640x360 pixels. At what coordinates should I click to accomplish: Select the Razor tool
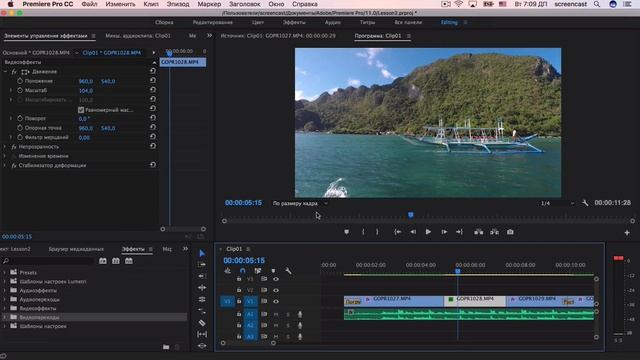coord(202,323)
